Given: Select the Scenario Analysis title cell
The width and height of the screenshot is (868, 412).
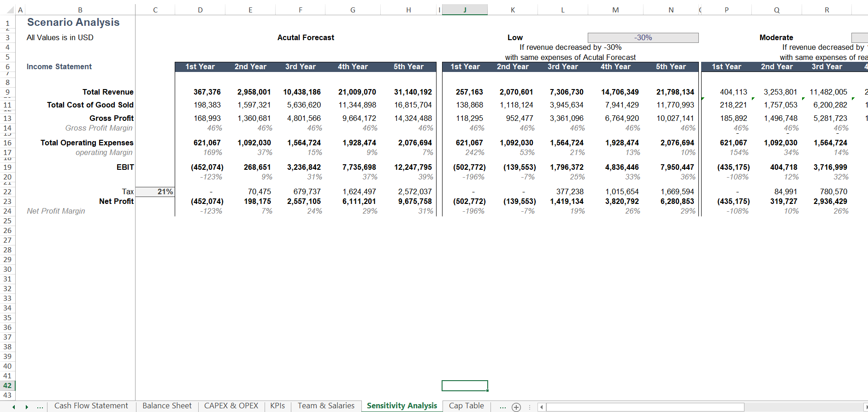Looking at the screenshot, I should point(73,22).
